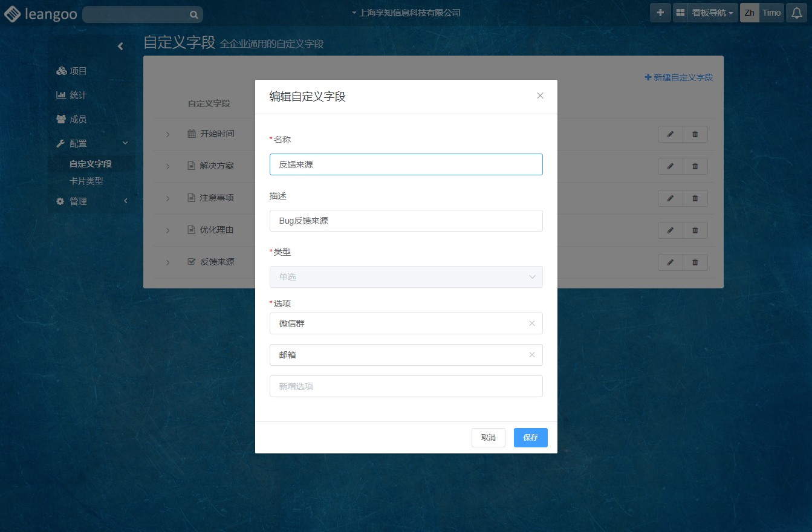This screenshot has width=812, height=532.
Task: Open the 类型 dropdown showing 单选
Action: 406,277
